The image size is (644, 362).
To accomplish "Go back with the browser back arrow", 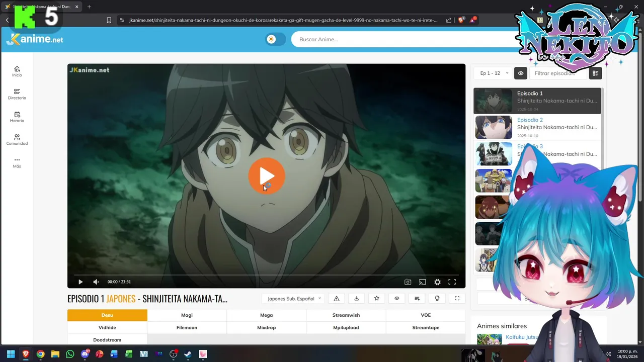I will click(7, 20).
